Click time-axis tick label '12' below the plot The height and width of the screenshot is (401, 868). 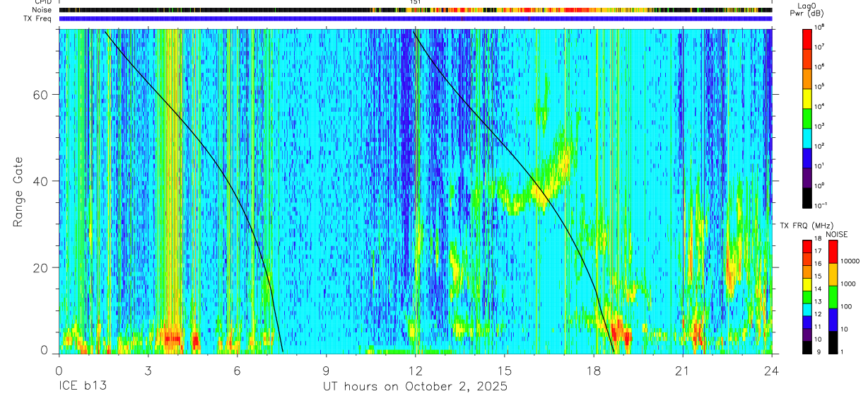416,371
